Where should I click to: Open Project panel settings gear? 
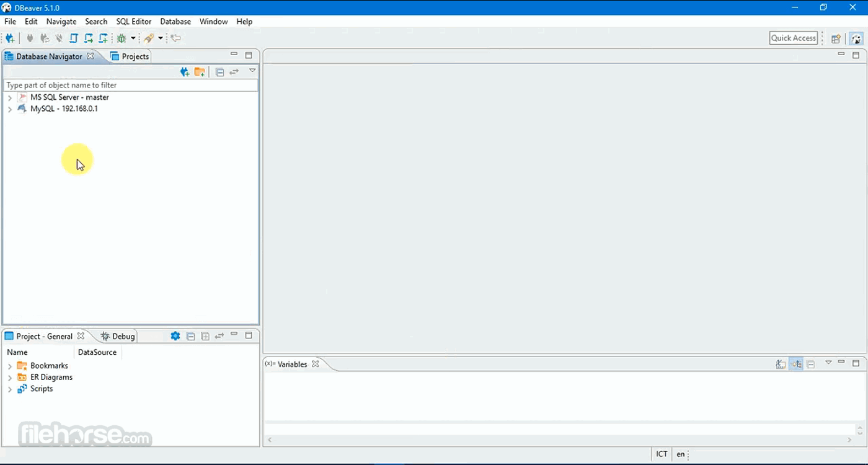175,336
